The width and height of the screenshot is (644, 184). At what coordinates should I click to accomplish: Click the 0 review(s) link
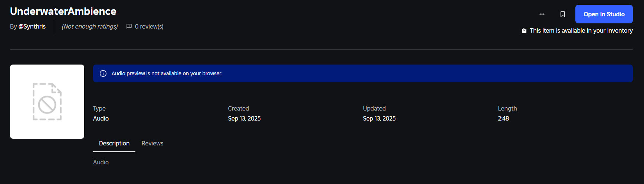coord(149,26)
